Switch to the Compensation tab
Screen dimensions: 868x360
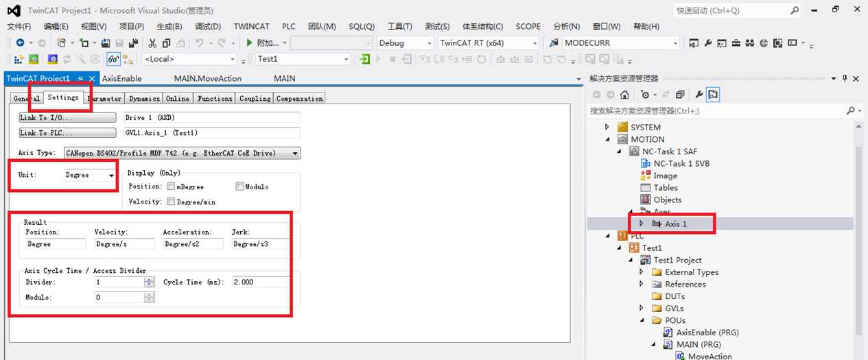click(299, 99)
